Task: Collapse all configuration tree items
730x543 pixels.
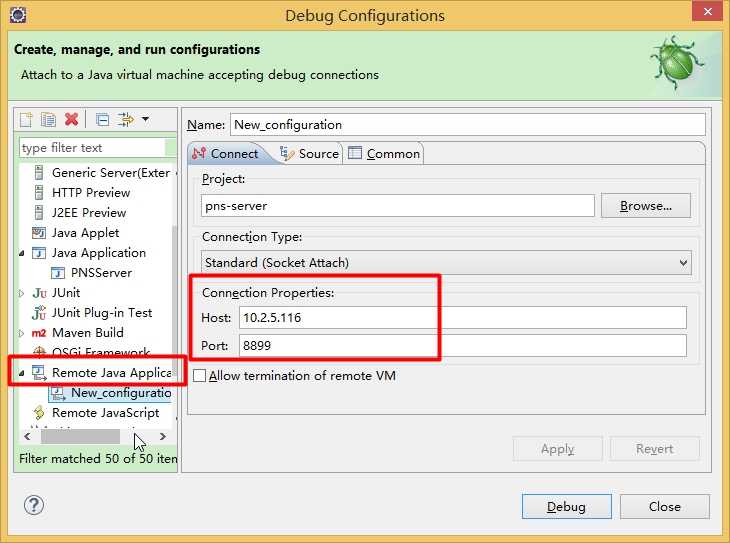Action: click(x=102, y=120)
